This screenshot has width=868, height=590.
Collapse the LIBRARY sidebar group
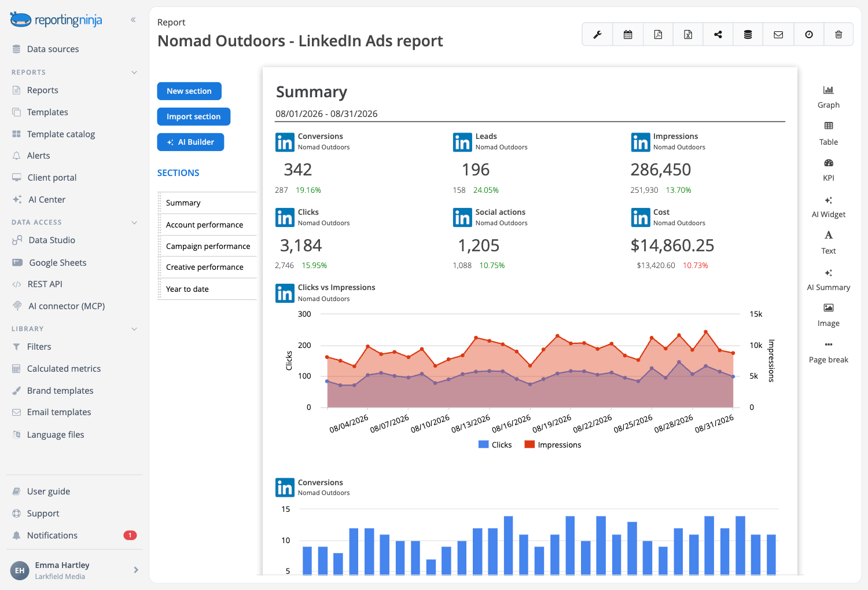tap(134, 329)
